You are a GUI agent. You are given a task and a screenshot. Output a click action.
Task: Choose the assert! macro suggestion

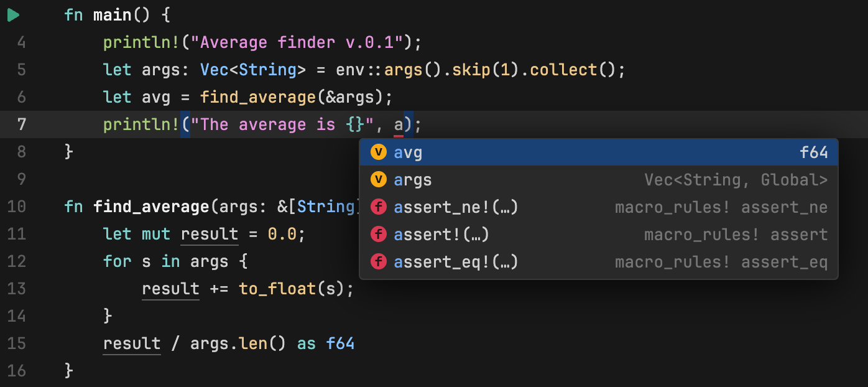[441, 234]
